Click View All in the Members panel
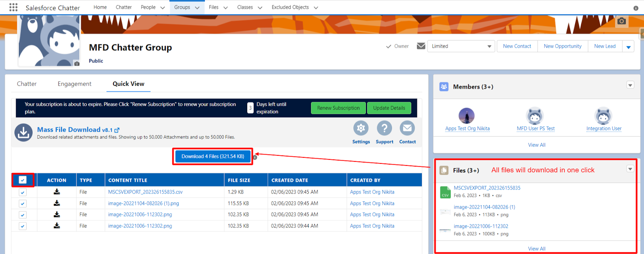 537,145
